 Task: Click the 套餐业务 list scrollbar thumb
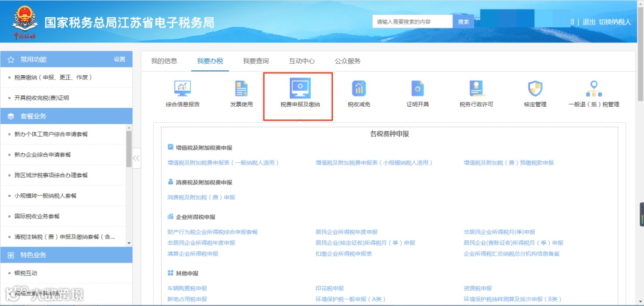[129, 149]
